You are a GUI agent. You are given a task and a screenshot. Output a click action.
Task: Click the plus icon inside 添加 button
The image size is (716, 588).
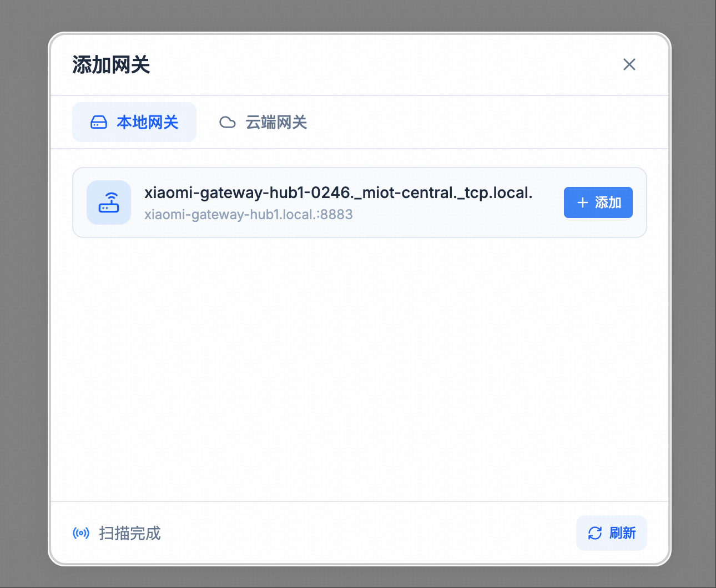point(582,202)
